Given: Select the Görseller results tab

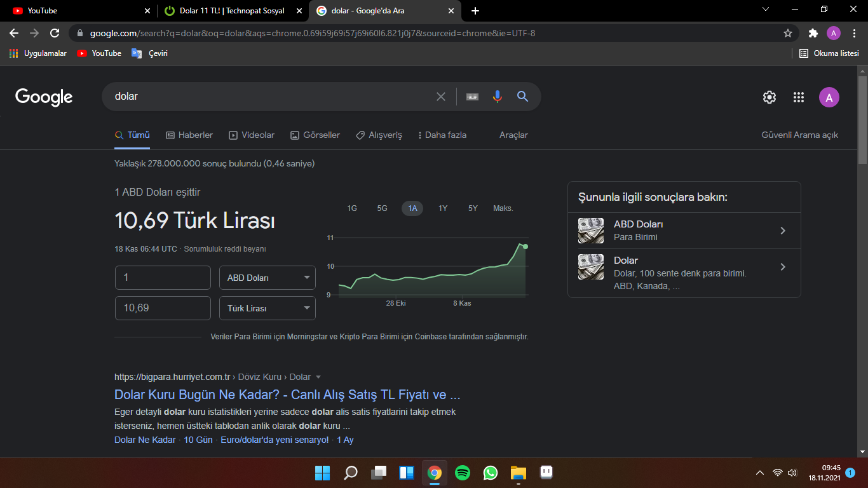Looking at the screenshot, I should pos(315,135).
